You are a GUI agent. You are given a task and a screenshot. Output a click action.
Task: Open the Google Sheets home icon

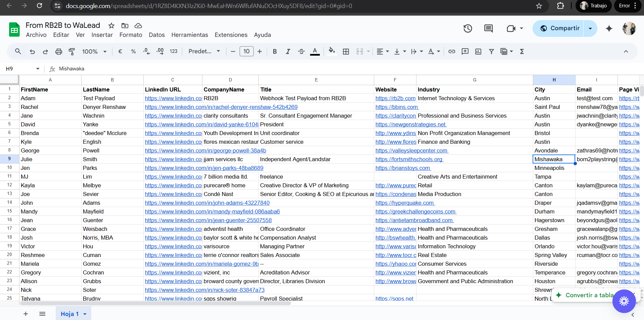14,29
